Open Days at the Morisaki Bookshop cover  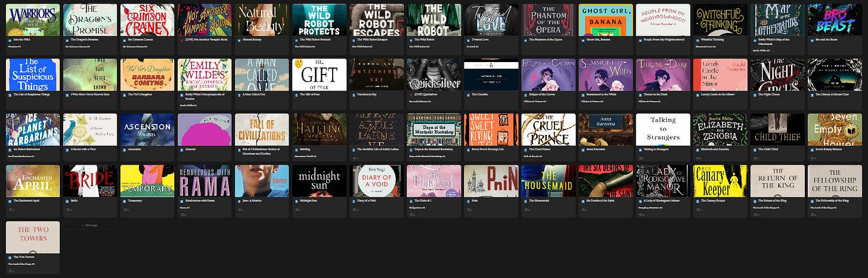point(434,129)
